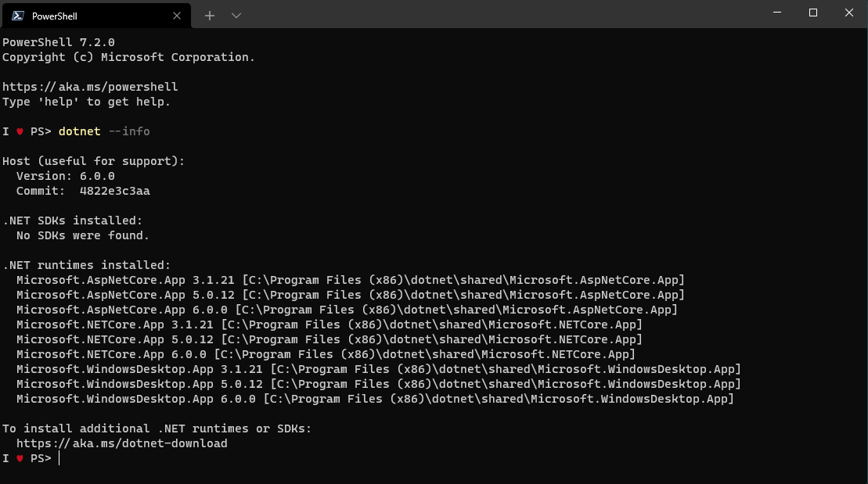Open a new tab with the plus icon

pos(210,15)
